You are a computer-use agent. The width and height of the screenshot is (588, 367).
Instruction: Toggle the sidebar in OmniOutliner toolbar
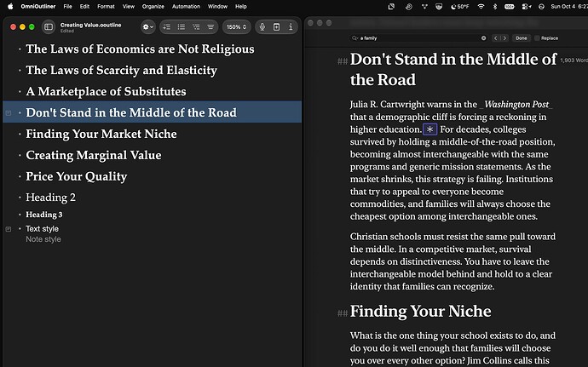49,26
